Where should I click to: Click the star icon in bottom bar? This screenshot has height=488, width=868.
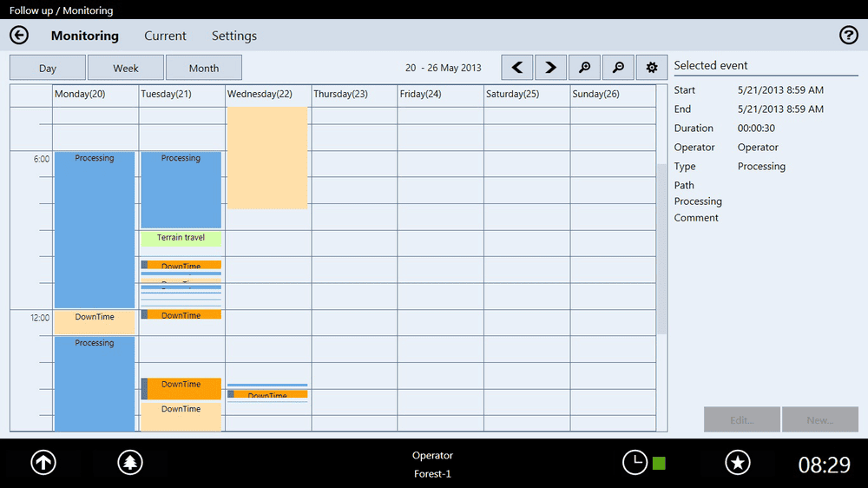(x=738, y=463)
